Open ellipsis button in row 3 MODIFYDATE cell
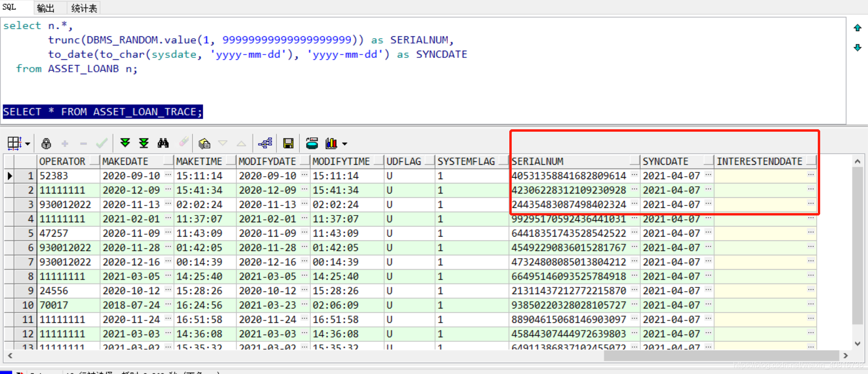 point(305,204)
